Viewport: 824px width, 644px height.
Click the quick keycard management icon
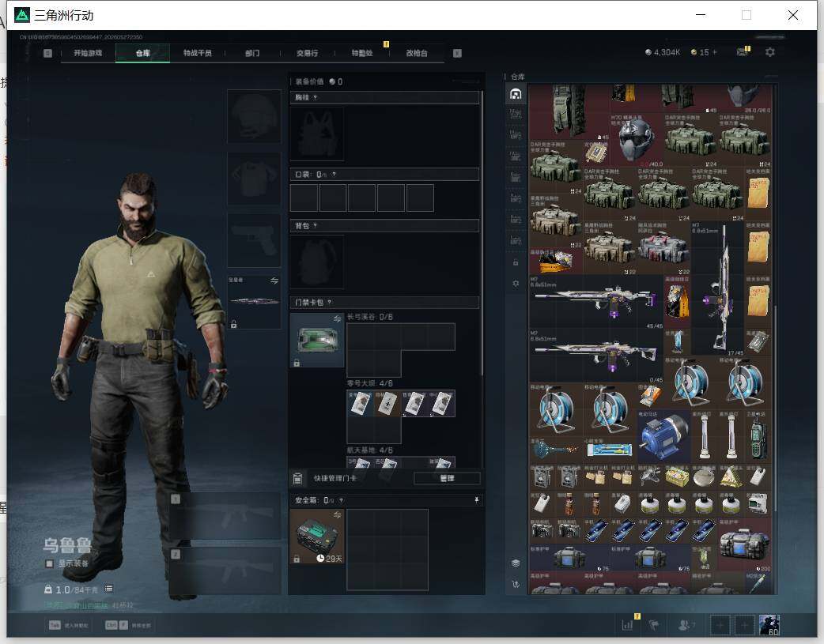[297, 478]
